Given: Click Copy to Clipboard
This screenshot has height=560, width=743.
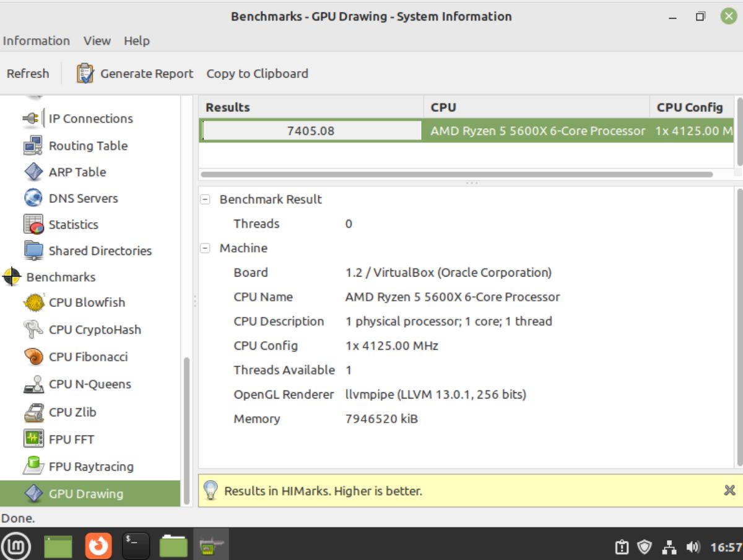Looking at the screenshot, I should pyautogui.click(x=257, y=74).
